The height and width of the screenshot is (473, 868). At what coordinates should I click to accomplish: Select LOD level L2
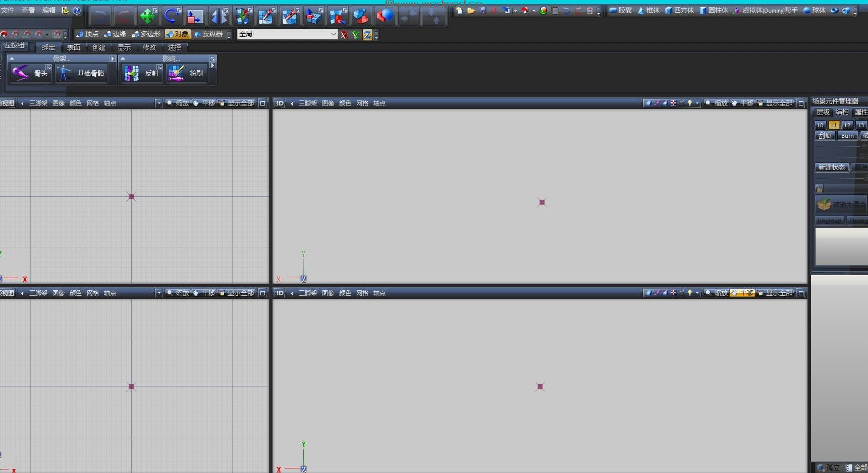click(x=847, y=125)
